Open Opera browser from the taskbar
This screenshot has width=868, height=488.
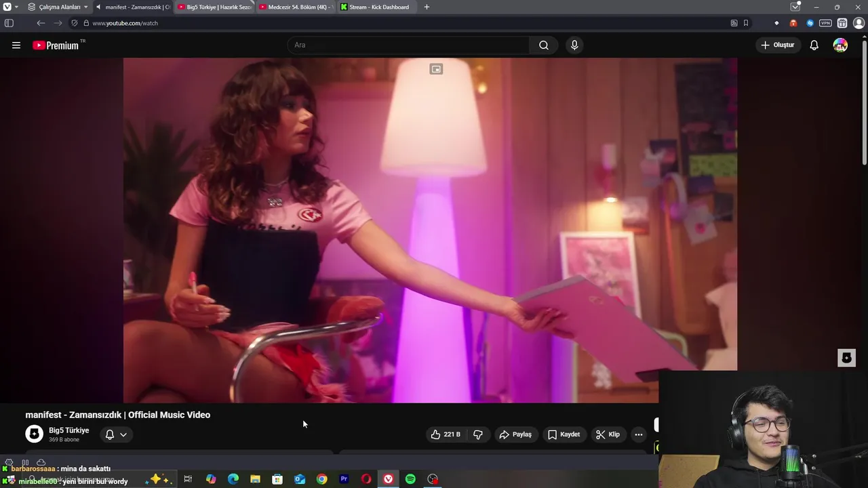tap(366, 479)
